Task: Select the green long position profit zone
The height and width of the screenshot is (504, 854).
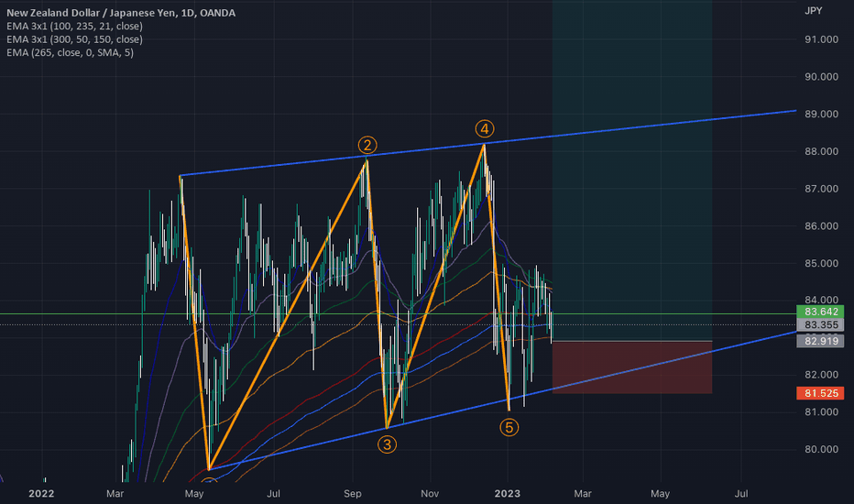Action: coord(631,170)
